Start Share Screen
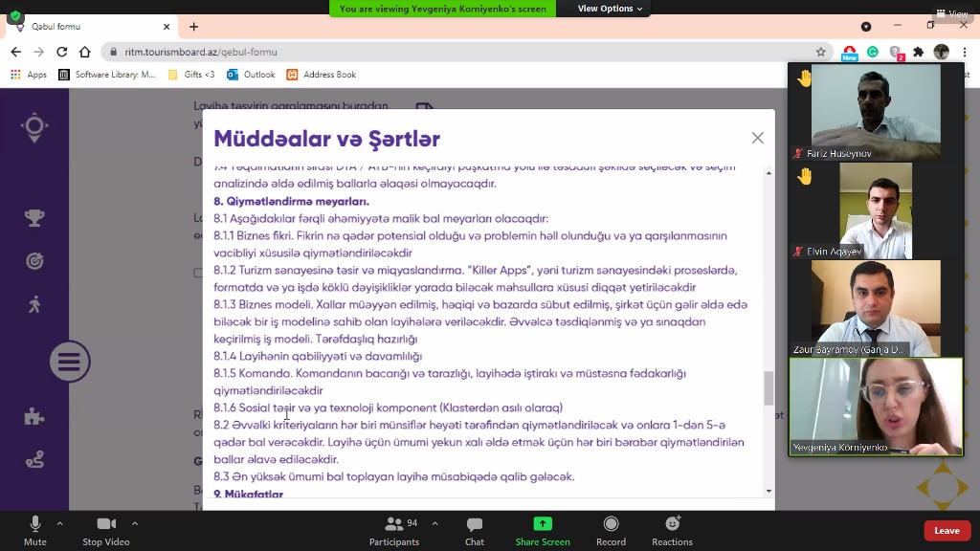Screen dimensions: 980x551 tap(543, 531)
